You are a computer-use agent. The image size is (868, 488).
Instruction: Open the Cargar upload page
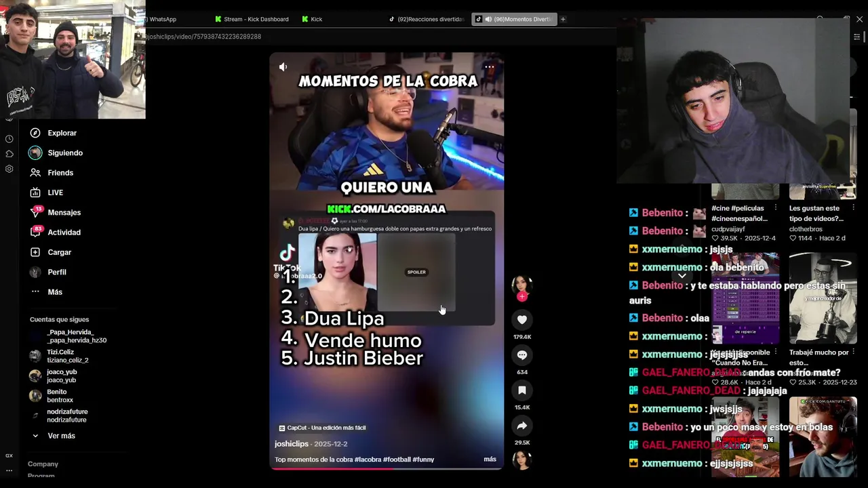tap(51, 252)
